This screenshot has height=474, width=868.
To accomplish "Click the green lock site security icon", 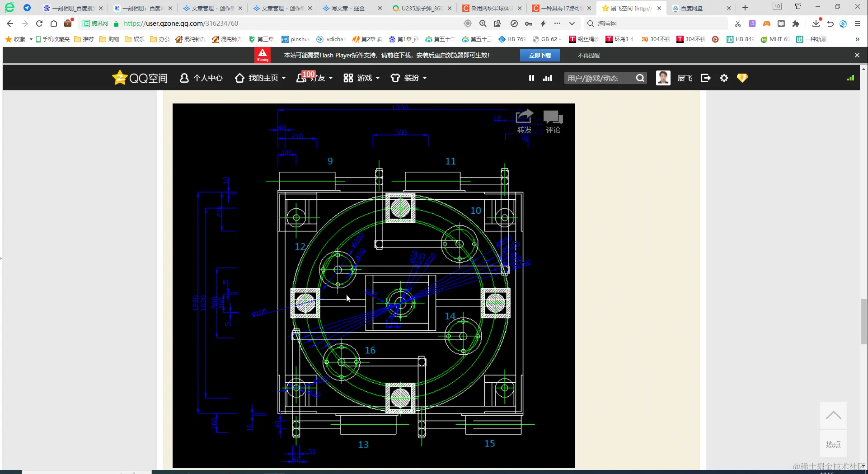I will [x=116, y=23].
